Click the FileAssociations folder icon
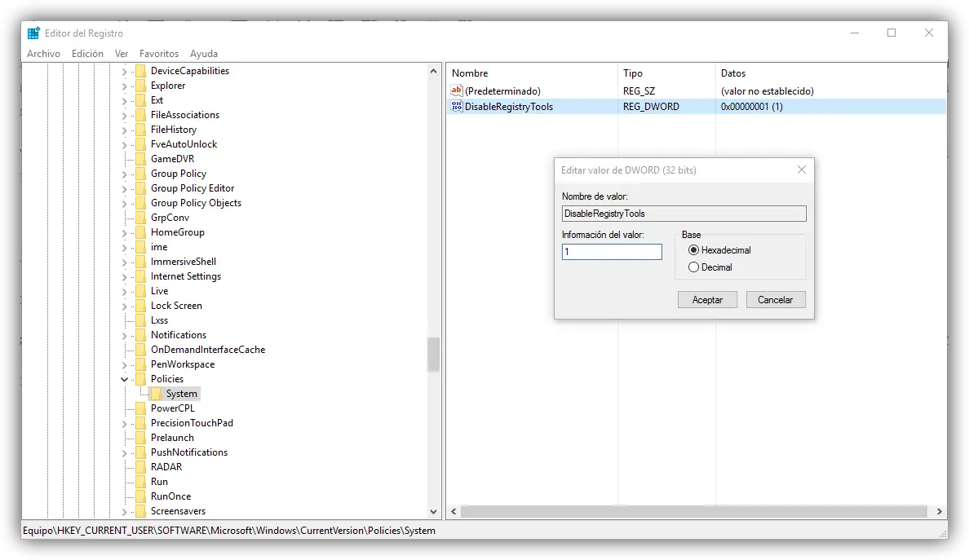969x560 pixels. (x=140, y=115)
